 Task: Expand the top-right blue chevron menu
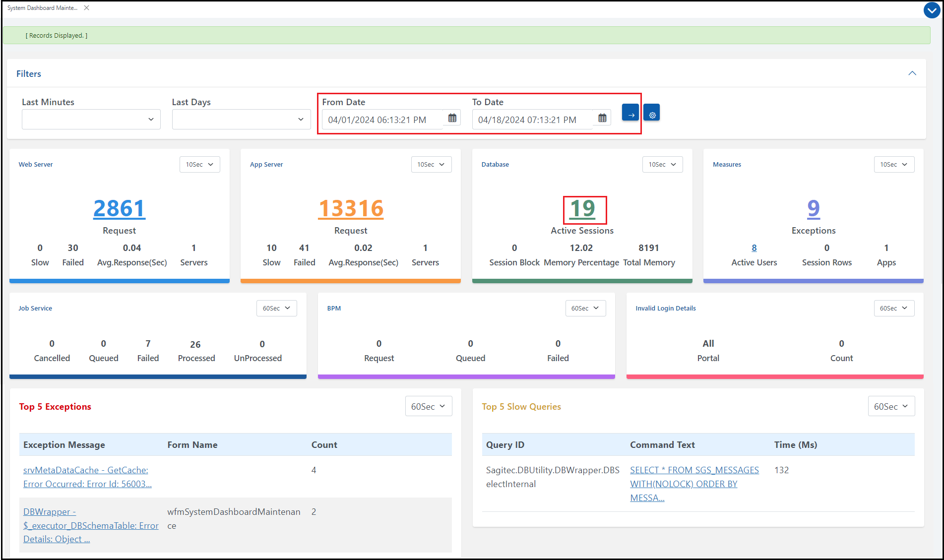click(931, 10)
